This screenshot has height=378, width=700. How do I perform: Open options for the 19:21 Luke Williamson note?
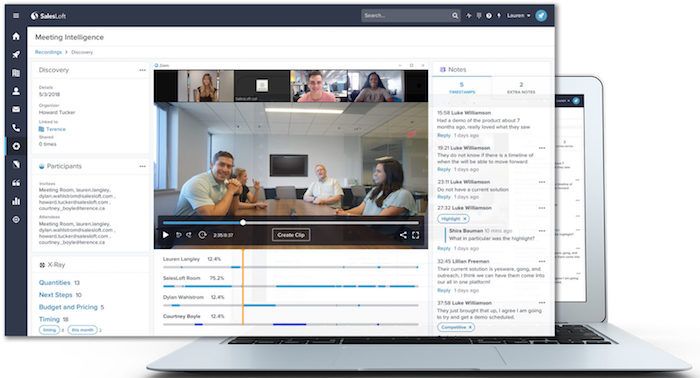[542, 148]
